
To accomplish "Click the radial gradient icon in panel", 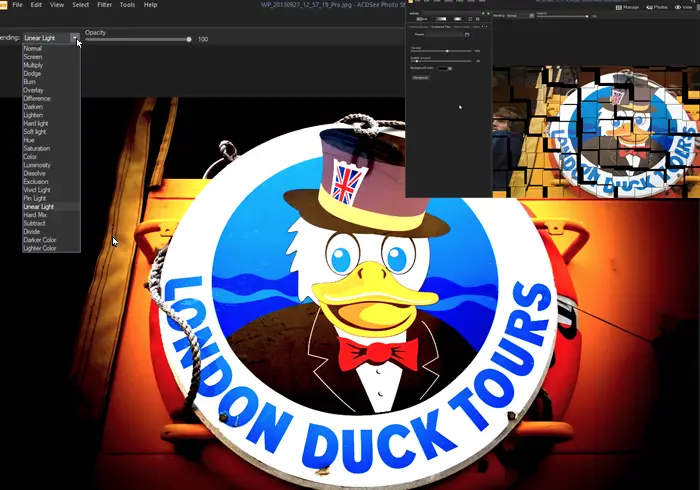I will (x=458, y=19).
